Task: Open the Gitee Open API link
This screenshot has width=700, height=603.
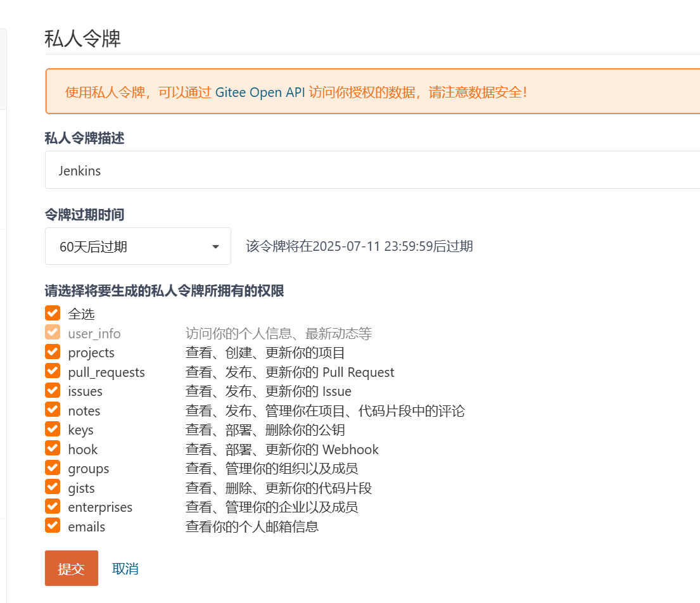Action: pos(260,92)
